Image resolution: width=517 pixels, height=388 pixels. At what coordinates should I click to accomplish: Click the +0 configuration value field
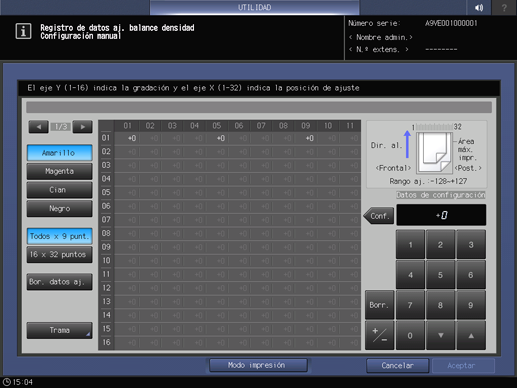click(x=441, y=215)
